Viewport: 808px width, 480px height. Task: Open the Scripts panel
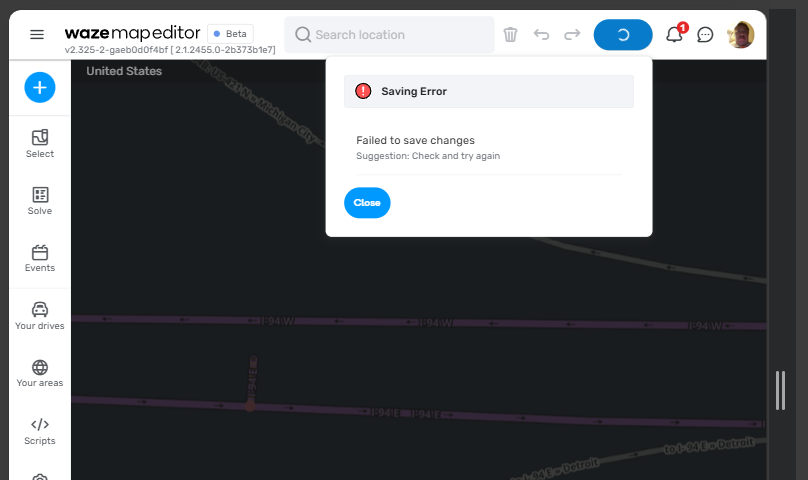40,430
